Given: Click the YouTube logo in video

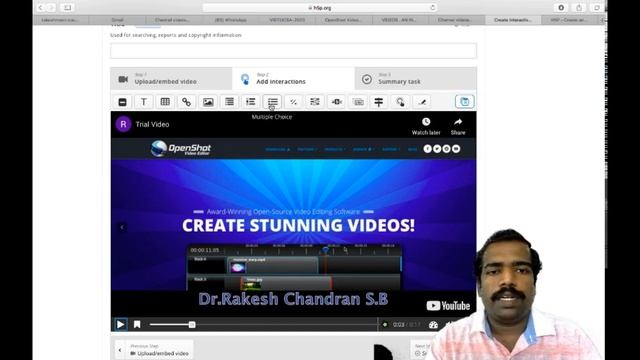Looking at the screenshot, I should (x=448, y=306).
